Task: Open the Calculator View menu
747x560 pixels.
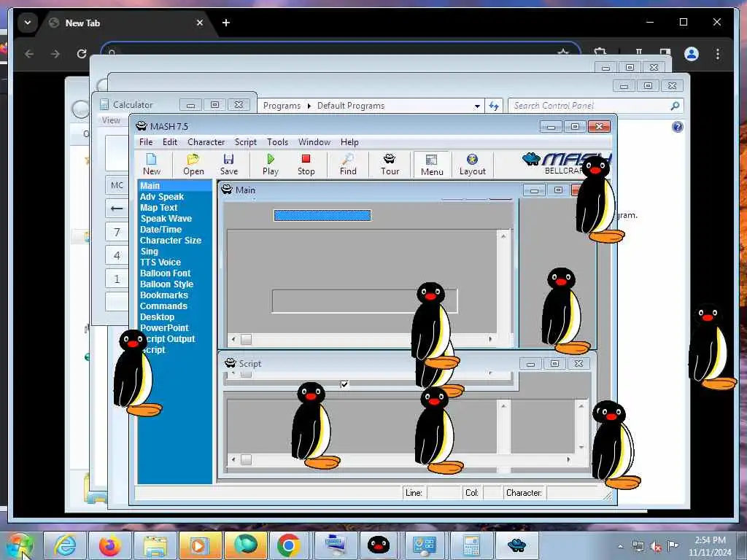Action: pos(111,120)
